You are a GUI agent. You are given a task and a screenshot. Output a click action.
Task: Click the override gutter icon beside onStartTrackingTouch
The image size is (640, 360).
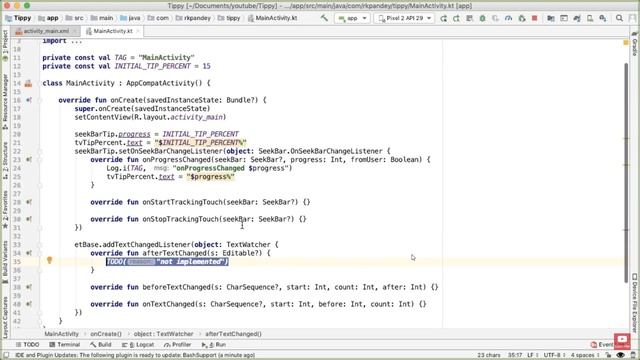click(x=29, y=202)
